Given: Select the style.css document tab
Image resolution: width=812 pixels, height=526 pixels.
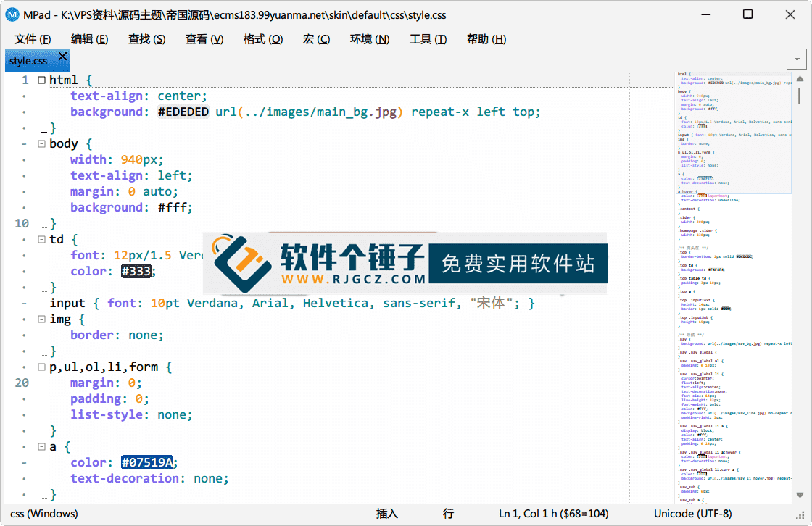Looking at the screenshot, I should pyautogui.click(x=29, y=61).
